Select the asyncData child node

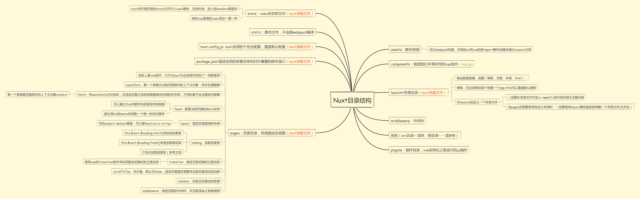(173, 85)
